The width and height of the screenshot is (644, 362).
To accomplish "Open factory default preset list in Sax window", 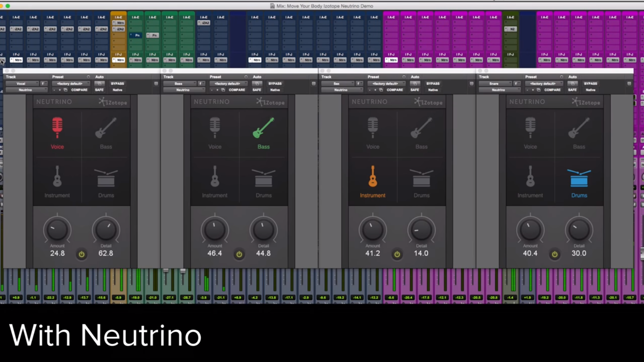I will pyautogui.click(x=386, y=84).
